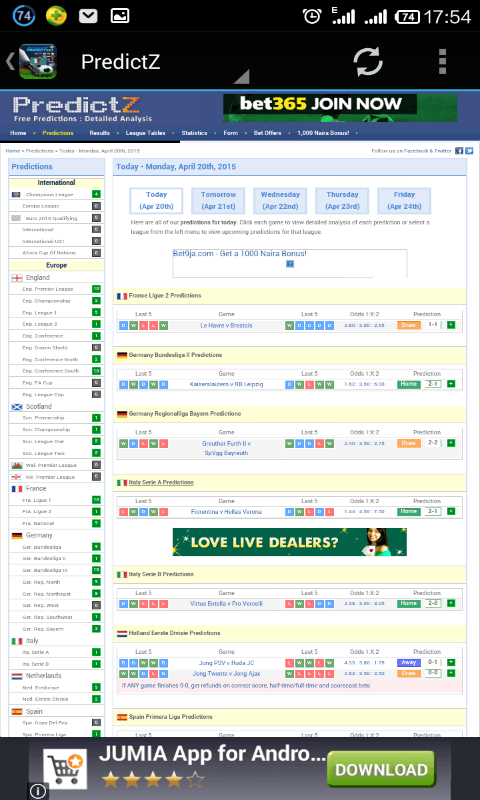Open the Jong Twente v Jong Ajax match link
Viewport: 480px width, 800px height.
(226, 673)
